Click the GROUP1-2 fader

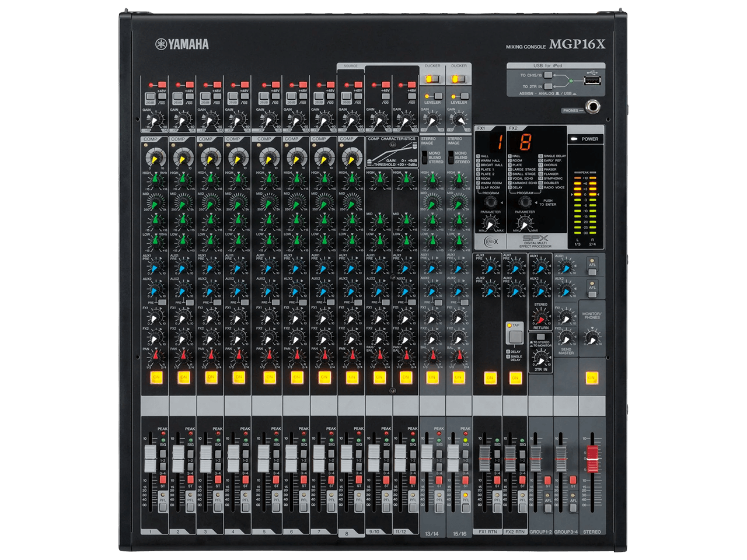(536, 459)
